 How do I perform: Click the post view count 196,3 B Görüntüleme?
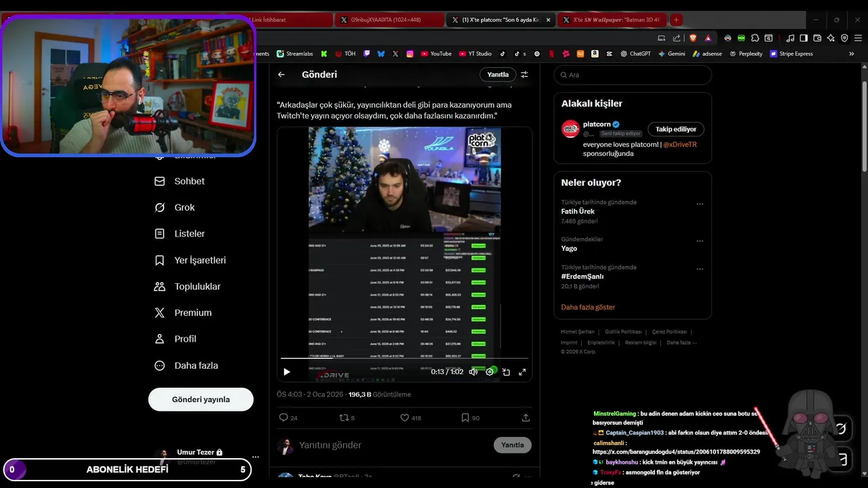click(x=380, y=394)
